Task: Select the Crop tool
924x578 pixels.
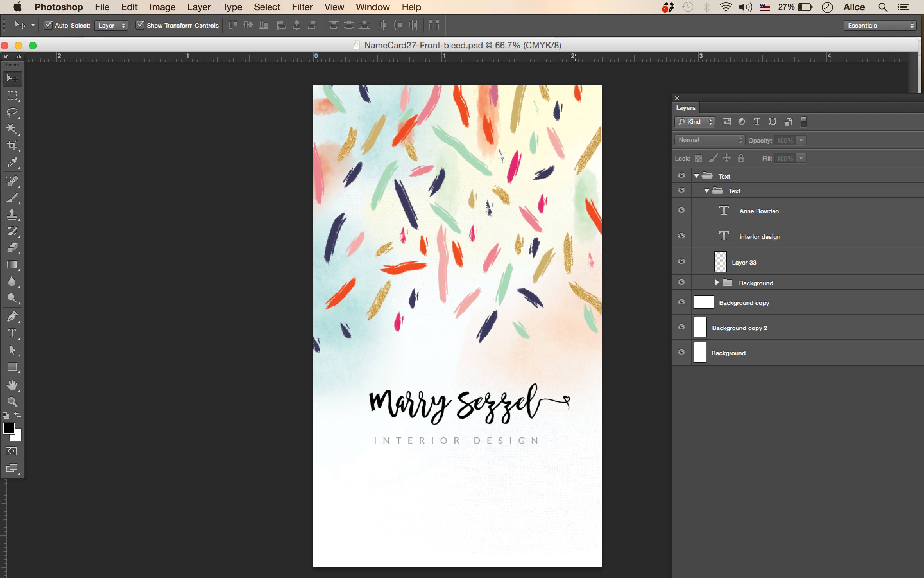Action: pos(12,146)
